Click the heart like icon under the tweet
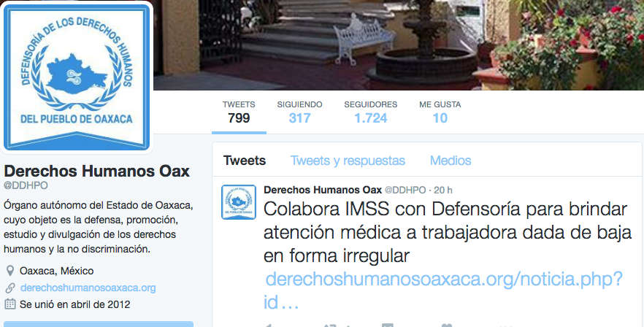 (x=446, y=326)
